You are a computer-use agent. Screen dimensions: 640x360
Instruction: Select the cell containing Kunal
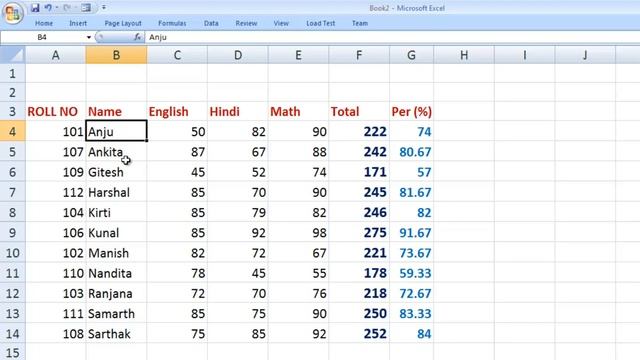coord(116,233)
